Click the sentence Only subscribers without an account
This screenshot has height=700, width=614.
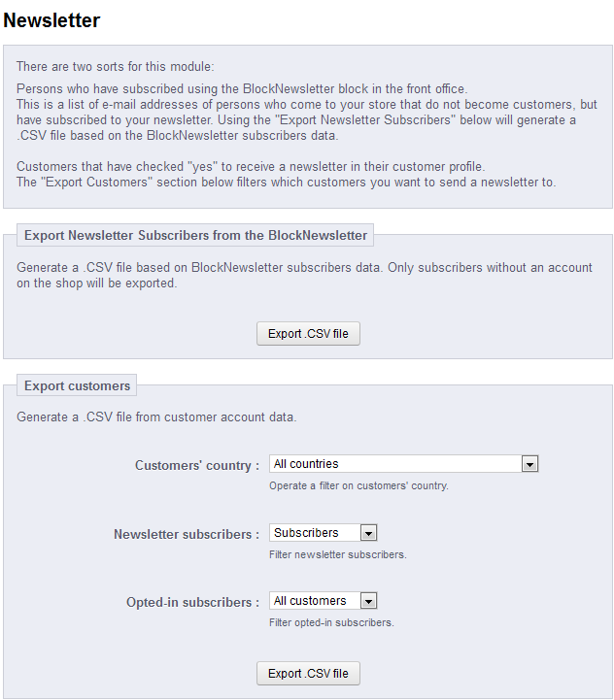pos(490,267)
